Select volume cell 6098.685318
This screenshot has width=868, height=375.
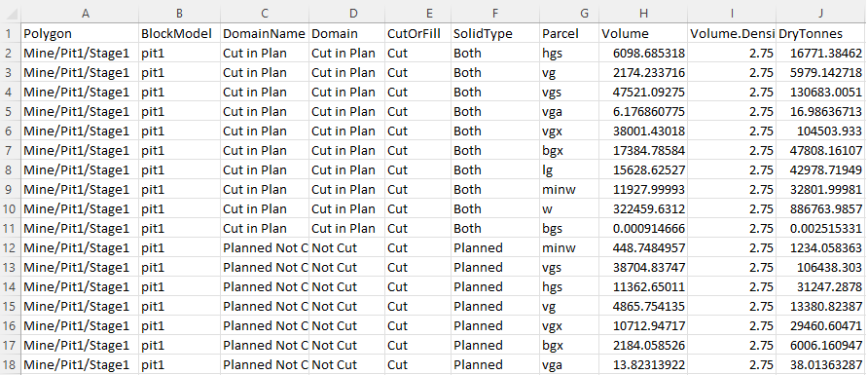pyautogui.click(x=643, y=54)
